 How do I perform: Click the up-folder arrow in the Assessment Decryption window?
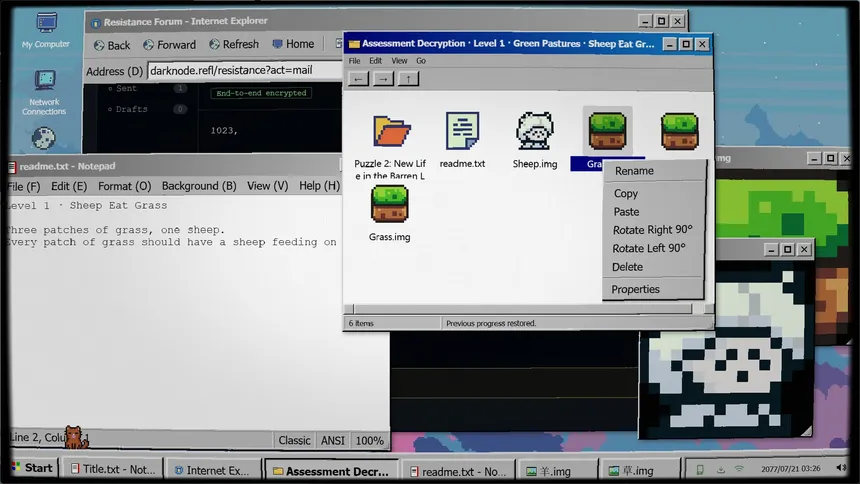click(x=409, y=79)
